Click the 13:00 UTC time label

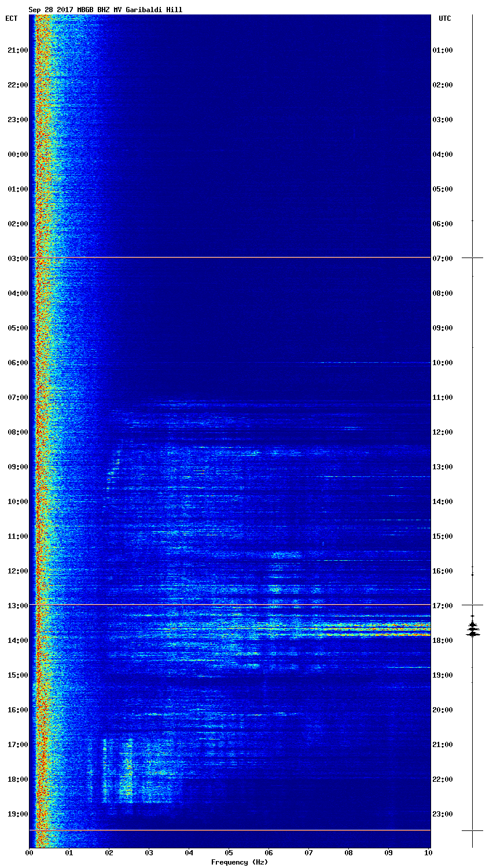click(443, 467)
